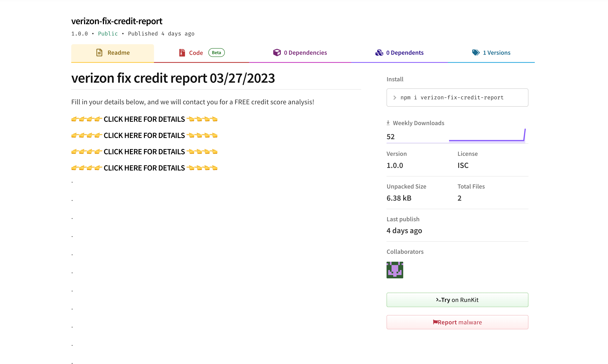Click Report malware button
608x364 pixels.
(x=457, y=322)
